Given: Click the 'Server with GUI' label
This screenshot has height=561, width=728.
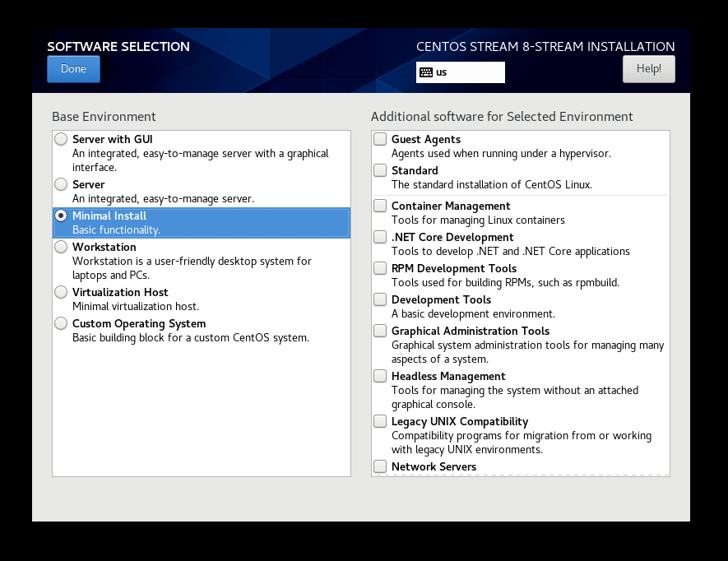Looking at the screenshot, I should [113, 139].
